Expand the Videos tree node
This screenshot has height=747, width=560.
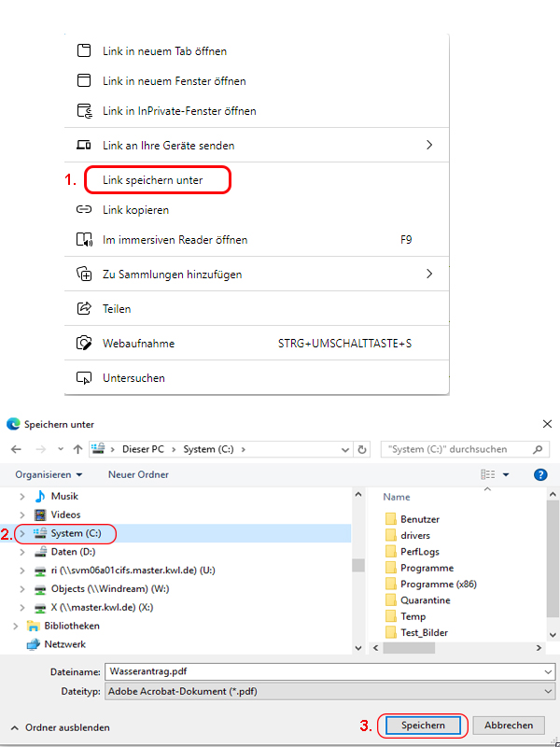pos(21,515)
